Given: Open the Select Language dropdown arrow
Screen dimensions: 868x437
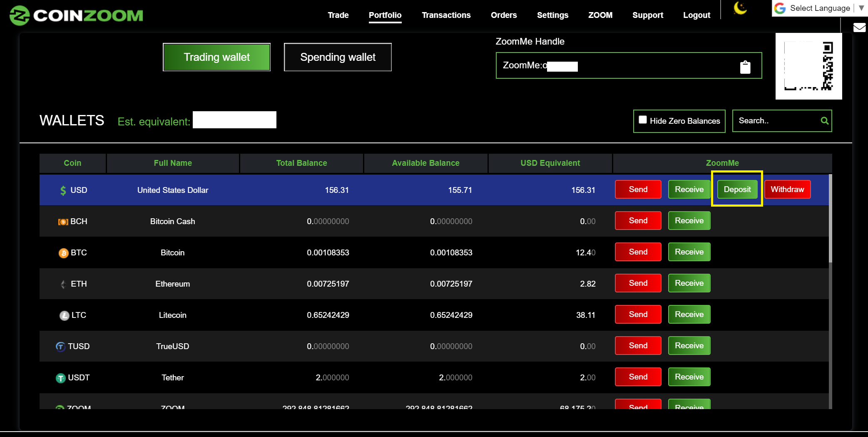Looking at the screenshot, I should point(861,8).
